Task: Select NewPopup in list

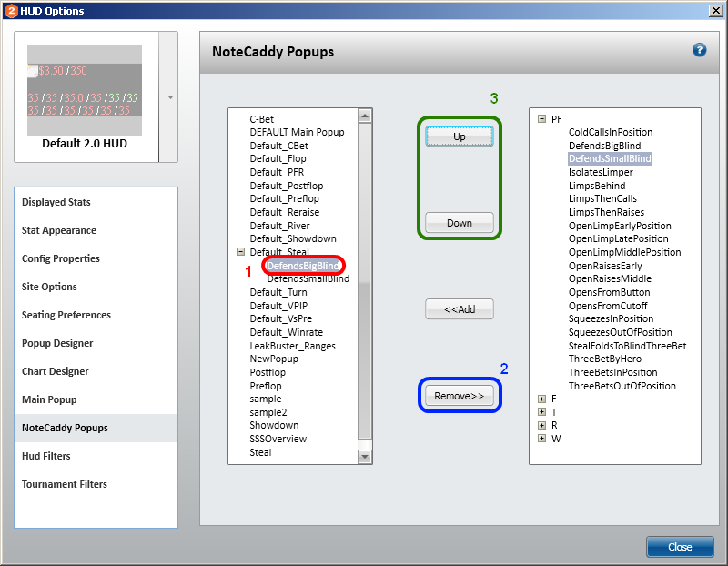Action: [x=274, y=359]
